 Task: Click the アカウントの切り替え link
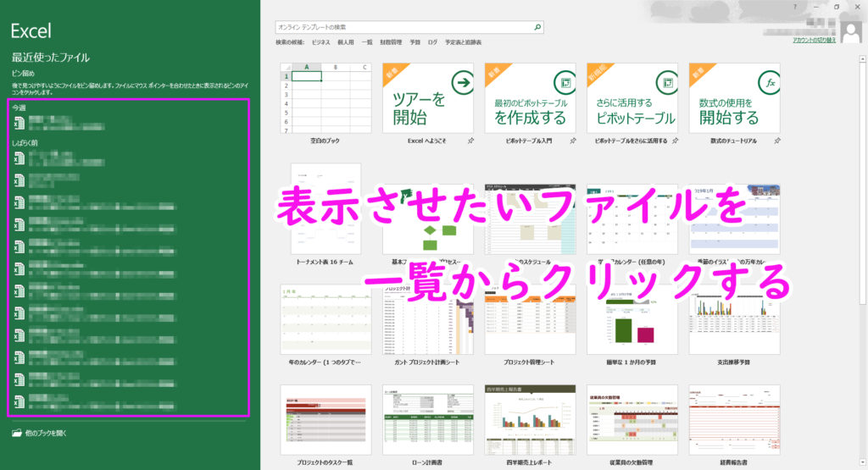pos(814,41)
